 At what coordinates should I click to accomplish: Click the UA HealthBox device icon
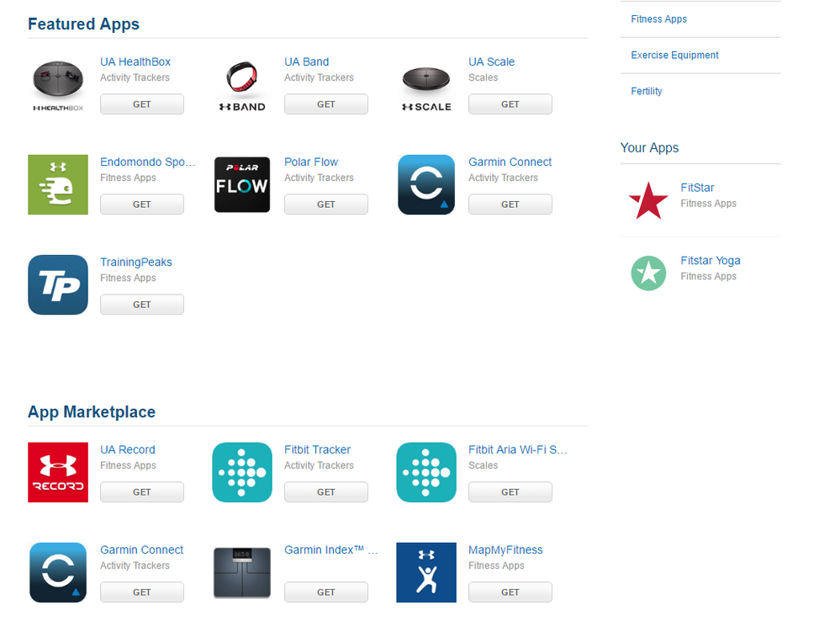[x=58, y=85]
